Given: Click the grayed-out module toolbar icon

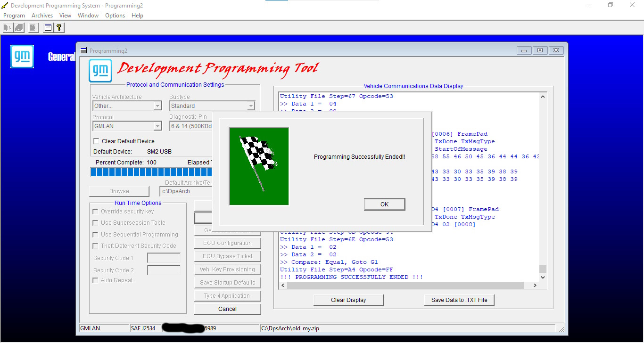Looking at the screenshot, I should tap(33, 28).
